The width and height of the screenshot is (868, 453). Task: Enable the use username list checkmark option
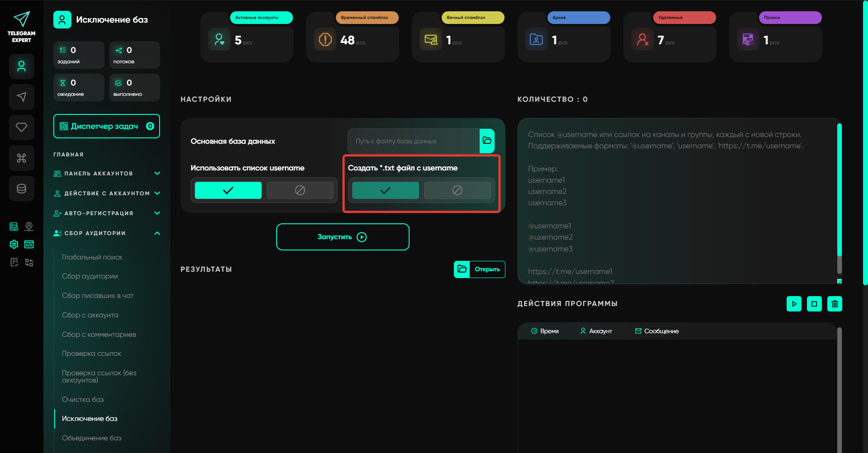[x=228, y=190]
